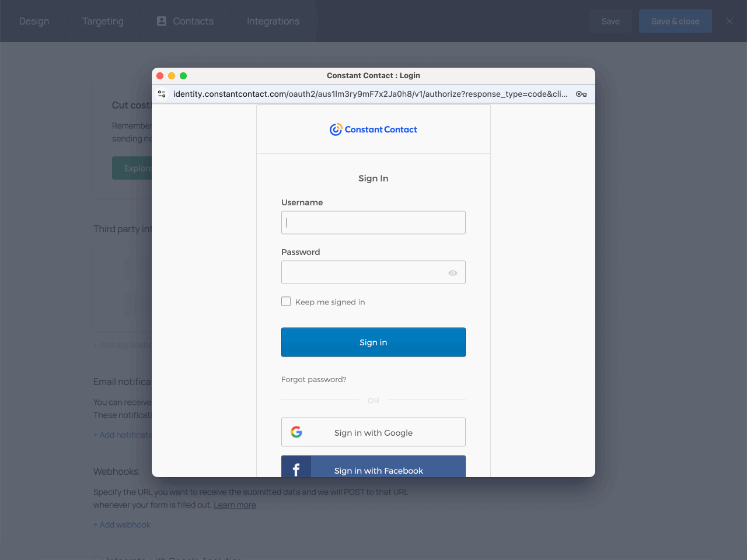This screenshot has width=747, height=560.
Task: Click the popup URL address bar
Action: (x=370, y=94)
